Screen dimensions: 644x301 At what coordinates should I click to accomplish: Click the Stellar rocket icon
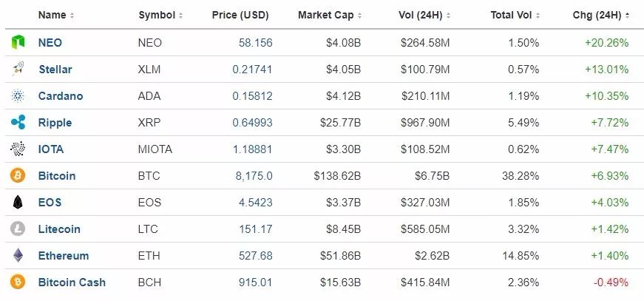point(18,69)
